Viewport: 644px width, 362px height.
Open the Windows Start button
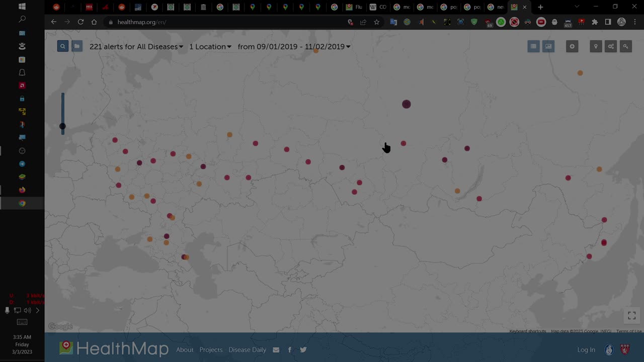22,7
